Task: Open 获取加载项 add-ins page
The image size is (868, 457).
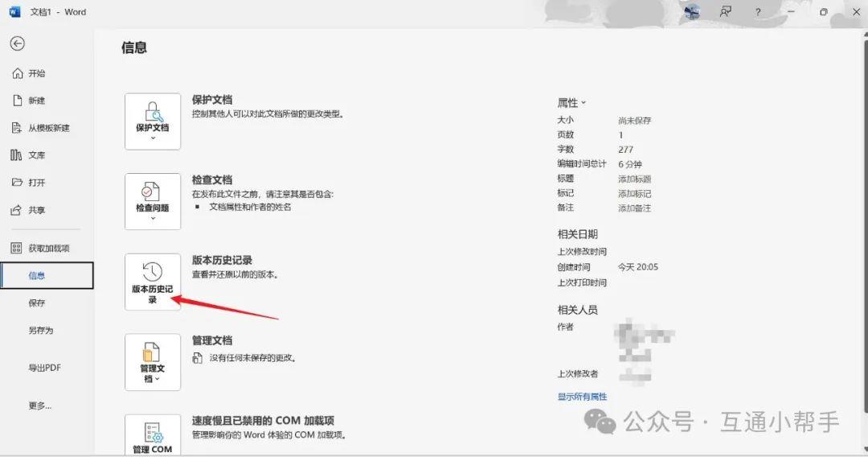Action: tap(49, 248)
